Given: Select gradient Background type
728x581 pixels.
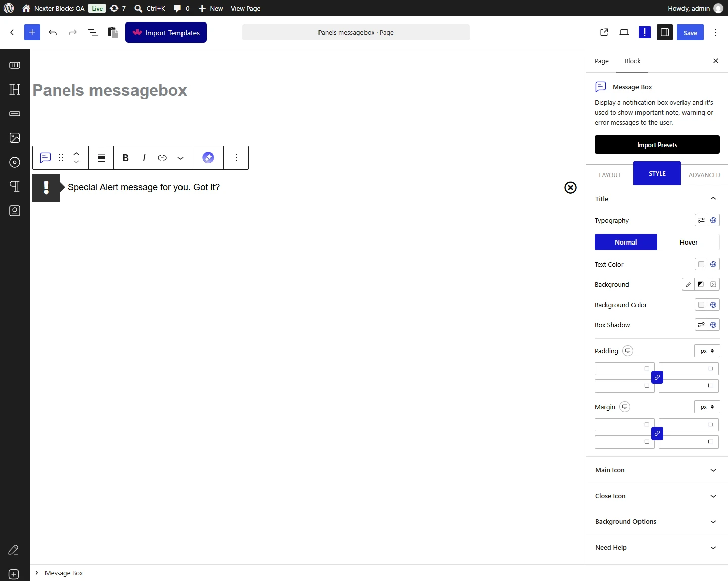Looking at the screenshot, I should (701, 284).
